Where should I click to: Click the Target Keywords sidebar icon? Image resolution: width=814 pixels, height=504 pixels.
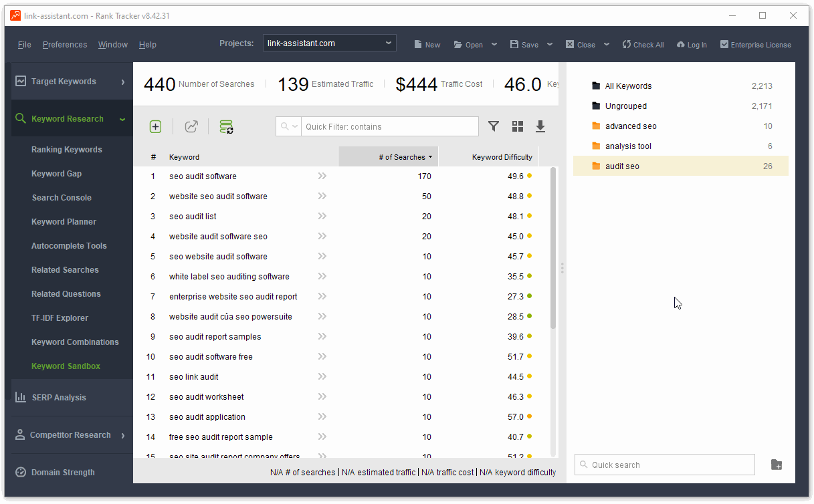click(21, 81)
